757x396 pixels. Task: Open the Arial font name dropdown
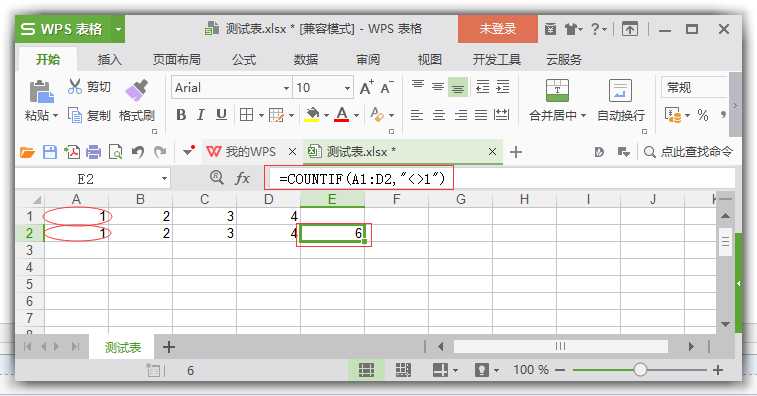pyautogui.click(x=286, y=88)
